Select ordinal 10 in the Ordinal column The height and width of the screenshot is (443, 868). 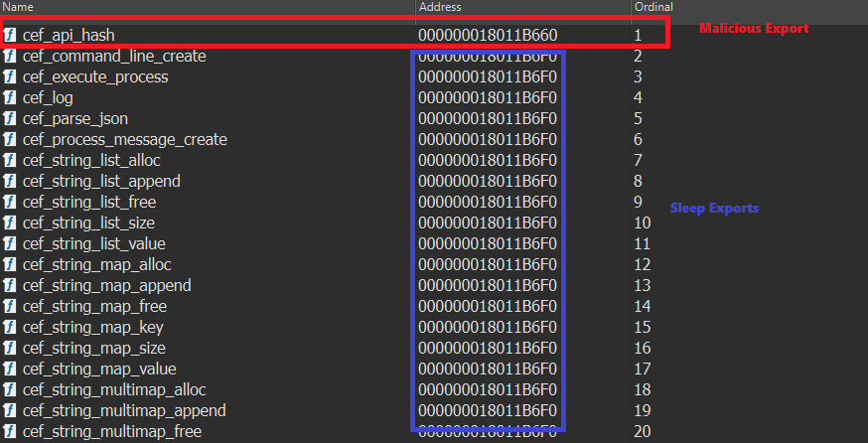[641, 222]
